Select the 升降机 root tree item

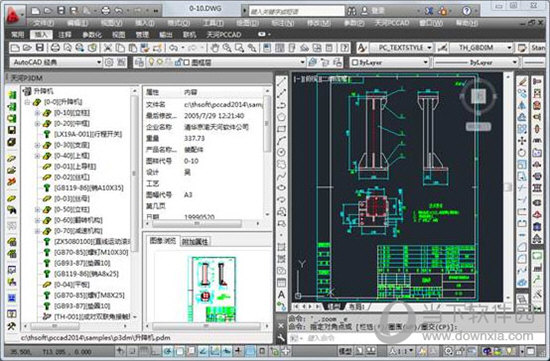43,91
